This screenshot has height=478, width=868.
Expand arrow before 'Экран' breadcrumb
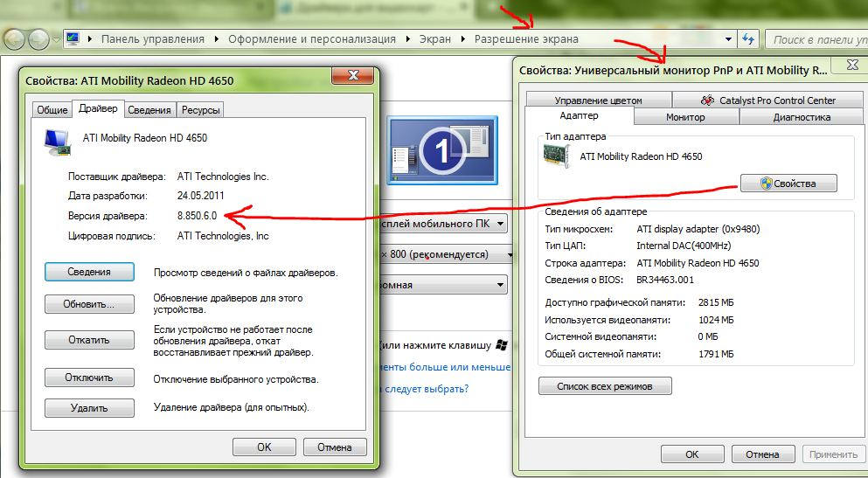(x=408, y=39)
